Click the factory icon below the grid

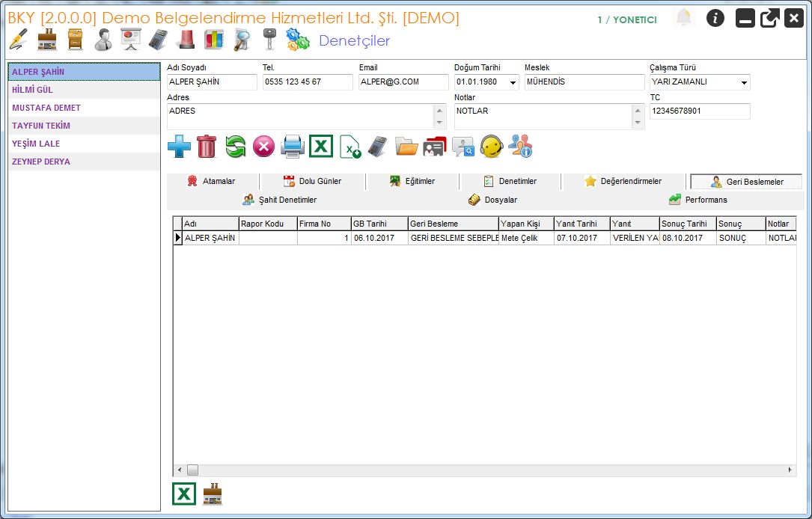[x=213, y=494]
